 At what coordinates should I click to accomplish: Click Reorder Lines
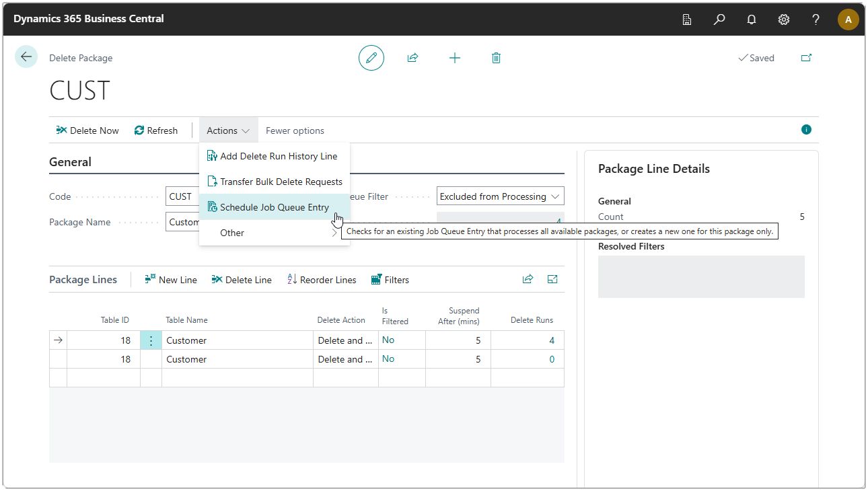click(322, 280)
